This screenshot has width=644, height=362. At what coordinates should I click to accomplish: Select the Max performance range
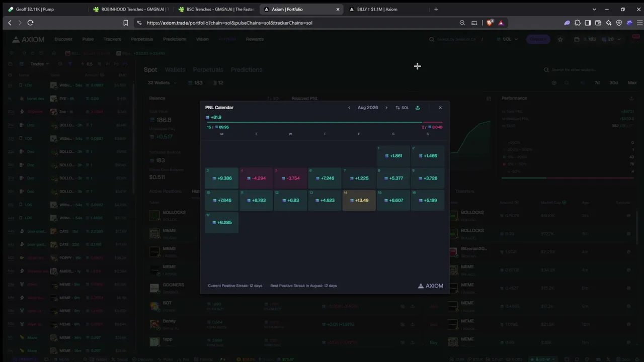pos(632,82)
